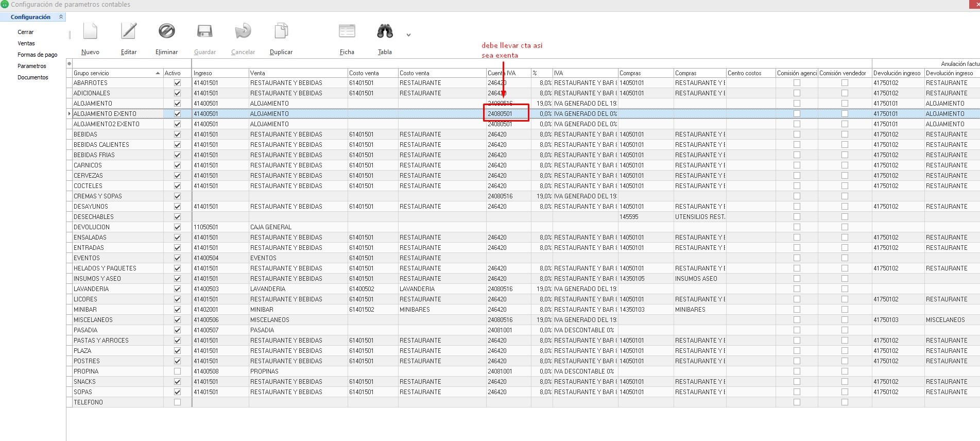Click the Editar pencil icon

pos(128,31)
